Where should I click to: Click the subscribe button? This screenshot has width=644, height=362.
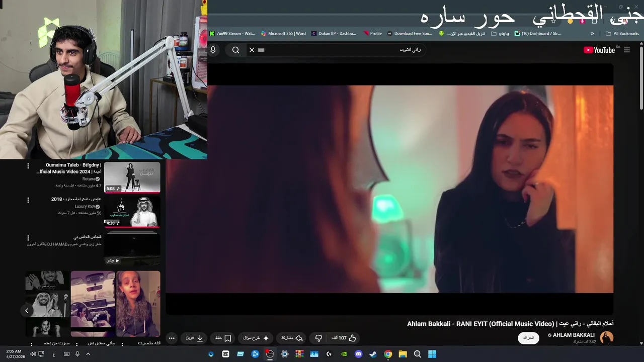click(529, 338)
